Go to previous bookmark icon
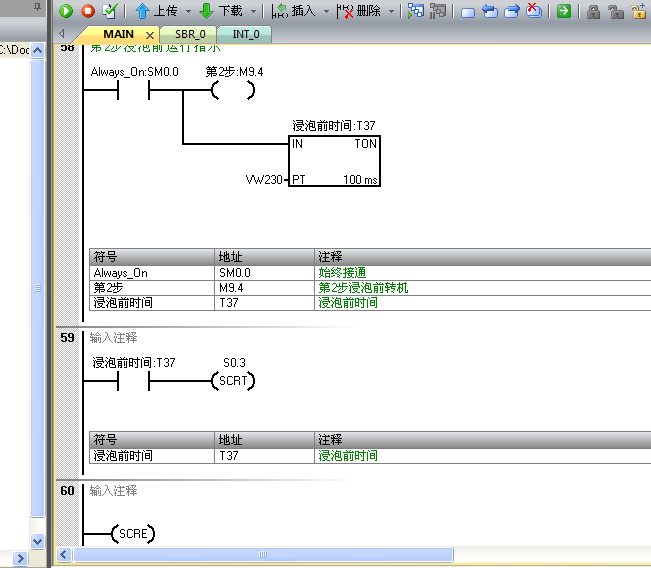Viewport: 651px width, 568px height. point(490,12)
